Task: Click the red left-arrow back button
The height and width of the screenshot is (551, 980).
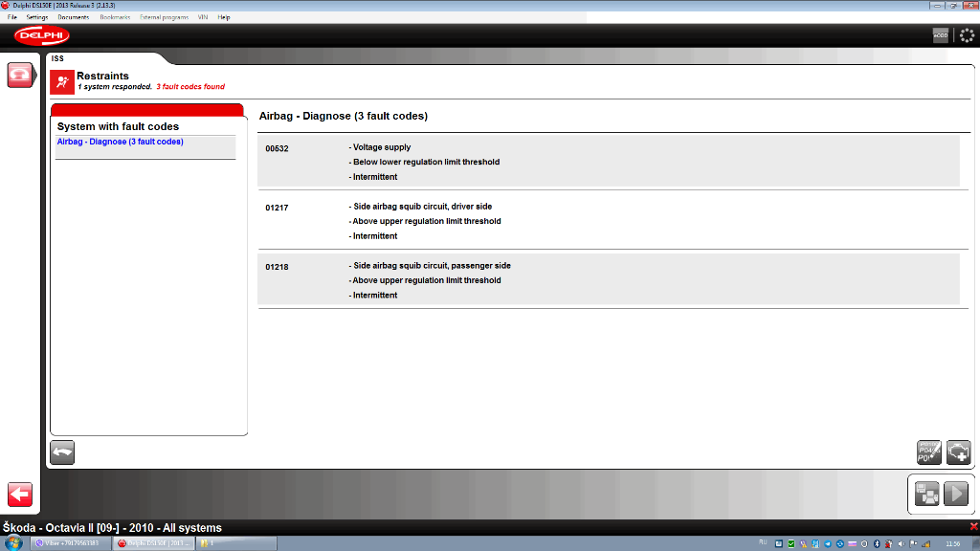Action: click(x=20, y=495)
